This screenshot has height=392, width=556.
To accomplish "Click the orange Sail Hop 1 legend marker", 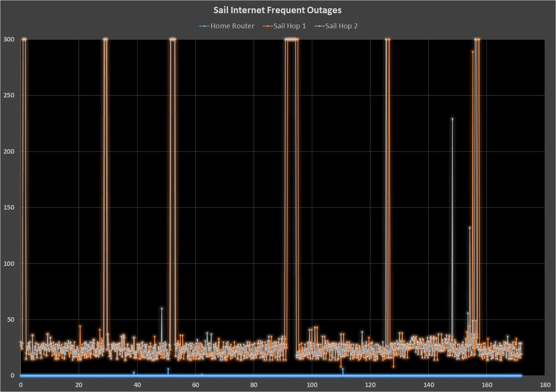I will [x=267, y=26].
